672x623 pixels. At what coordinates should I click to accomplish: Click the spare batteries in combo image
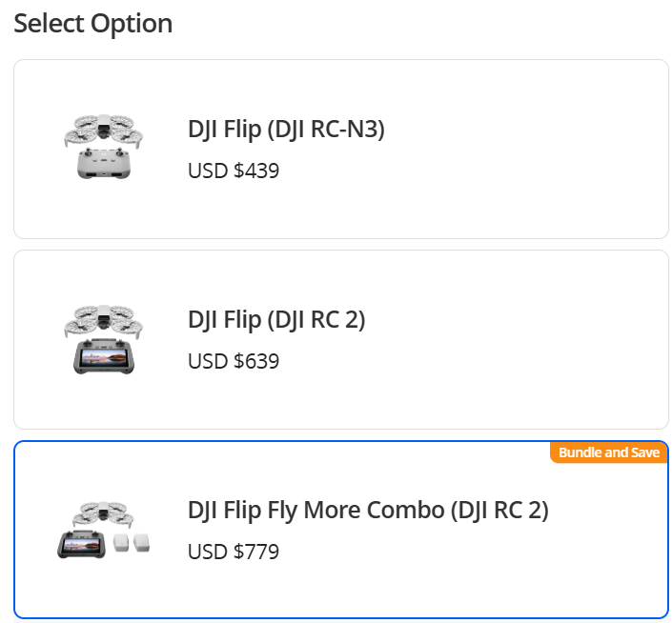point(132,542)
